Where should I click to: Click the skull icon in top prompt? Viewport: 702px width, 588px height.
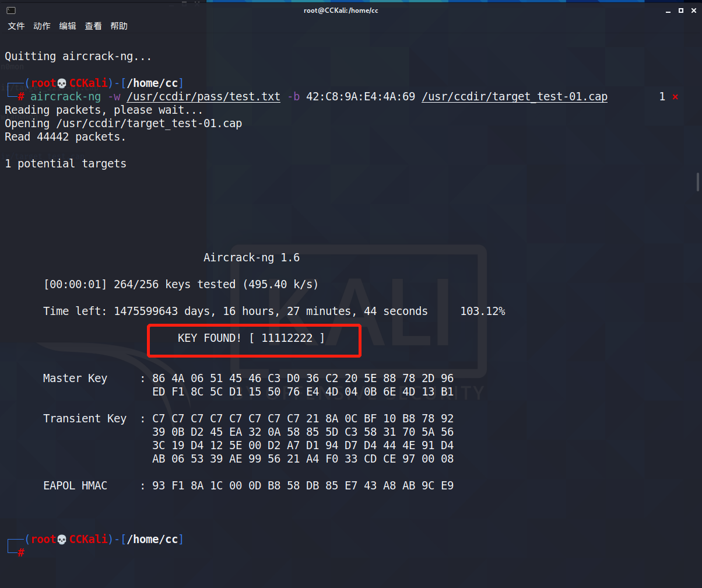[x=62, y=83]
